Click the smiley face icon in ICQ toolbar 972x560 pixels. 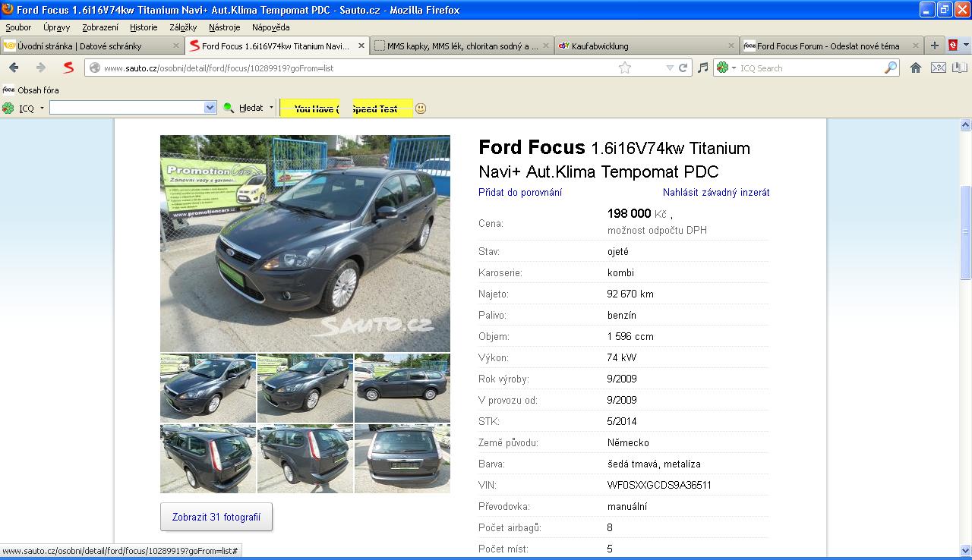[x=421, y=109]
